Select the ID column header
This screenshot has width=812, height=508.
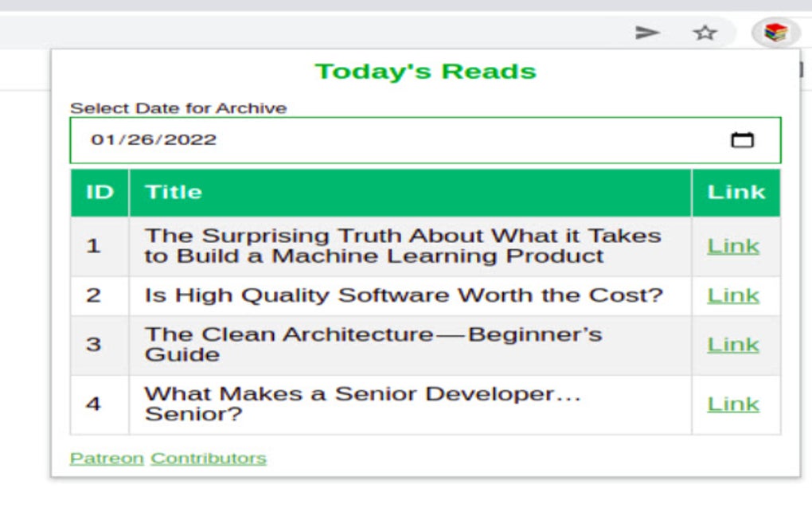tap(99, 192)
